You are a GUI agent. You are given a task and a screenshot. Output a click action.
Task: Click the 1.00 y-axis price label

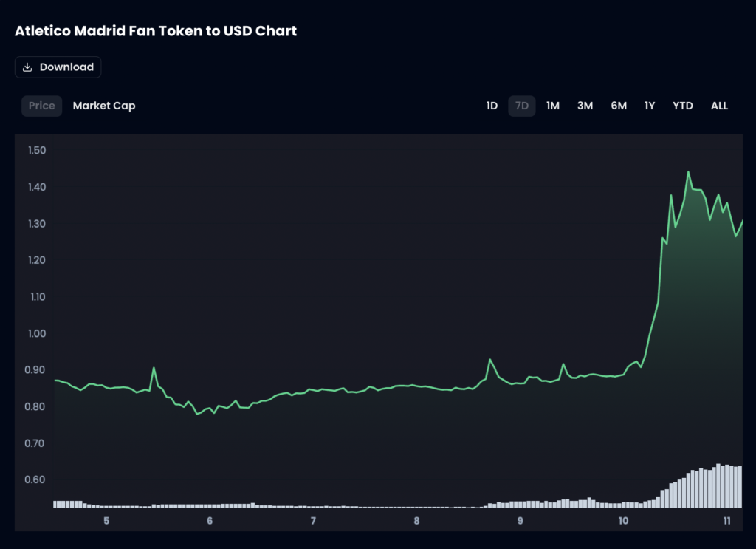point(37,333)
